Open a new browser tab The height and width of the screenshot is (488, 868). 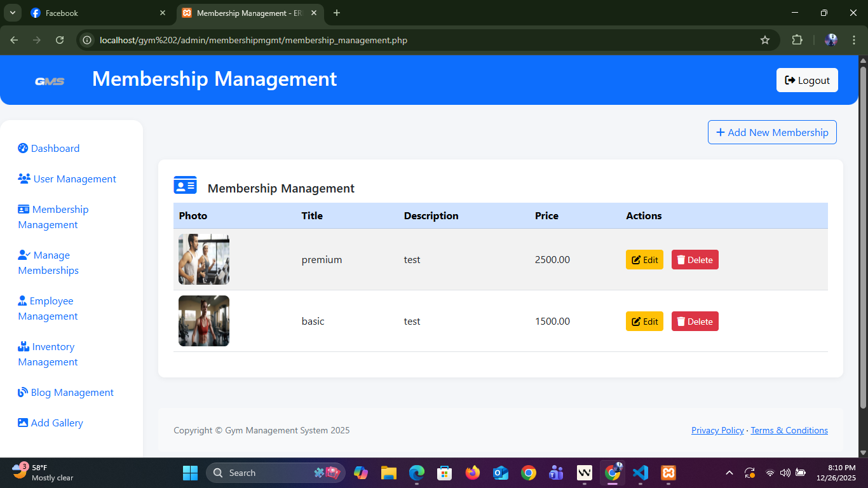click(x=337, y=13)
